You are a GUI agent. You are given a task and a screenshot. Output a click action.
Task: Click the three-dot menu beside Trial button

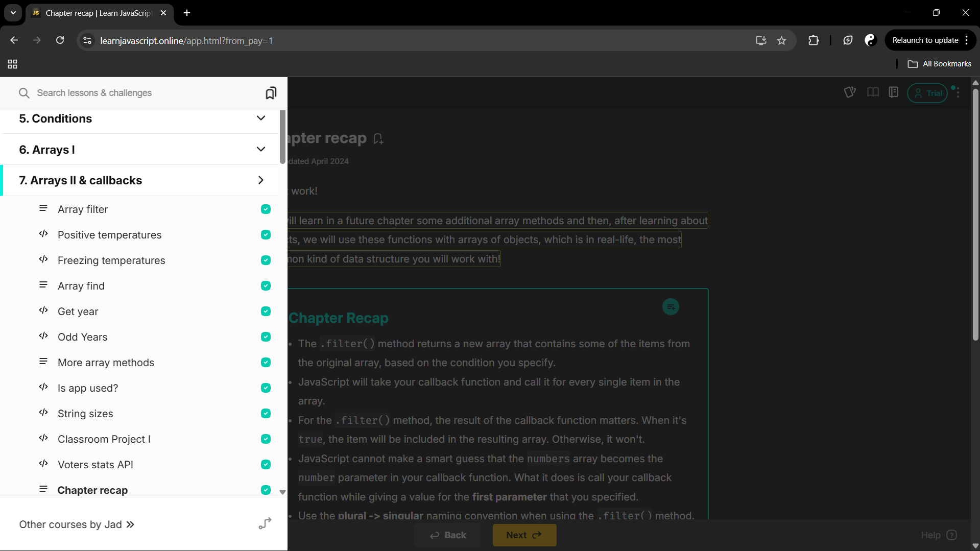958,93
